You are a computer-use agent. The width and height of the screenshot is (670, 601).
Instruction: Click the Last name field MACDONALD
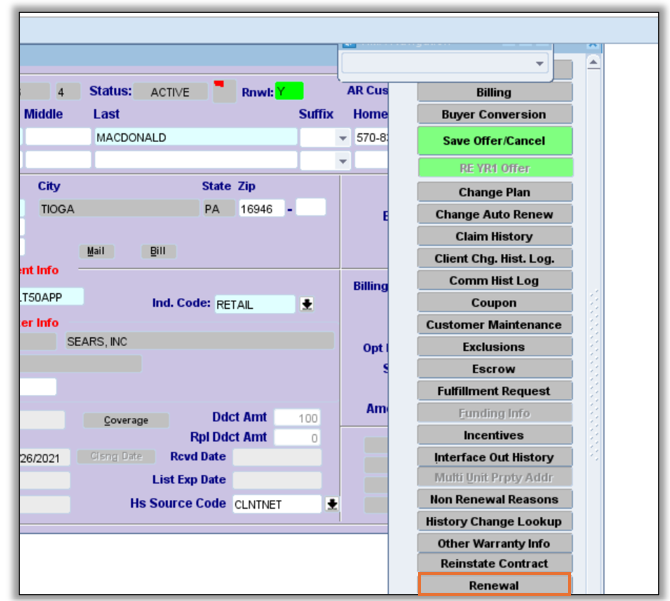coord(195,138)
